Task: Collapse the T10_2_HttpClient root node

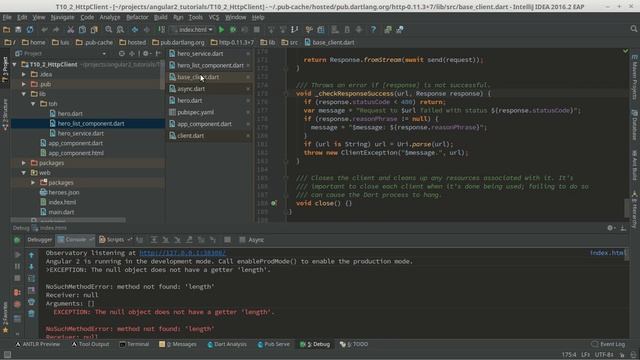Action: click(x=15, y=64)
